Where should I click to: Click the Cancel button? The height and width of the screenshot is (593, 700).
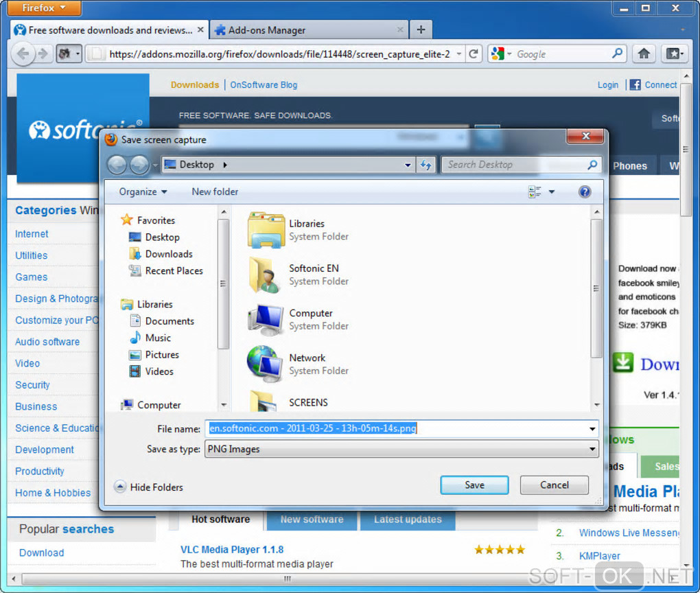tap(554, 485)
